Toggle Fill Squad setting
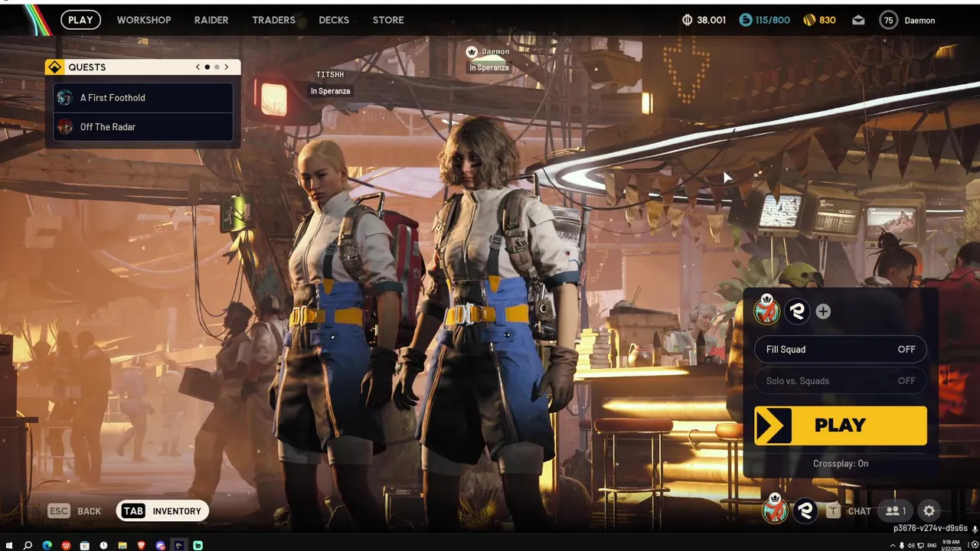The image size is (980, 551). [841, 349]
